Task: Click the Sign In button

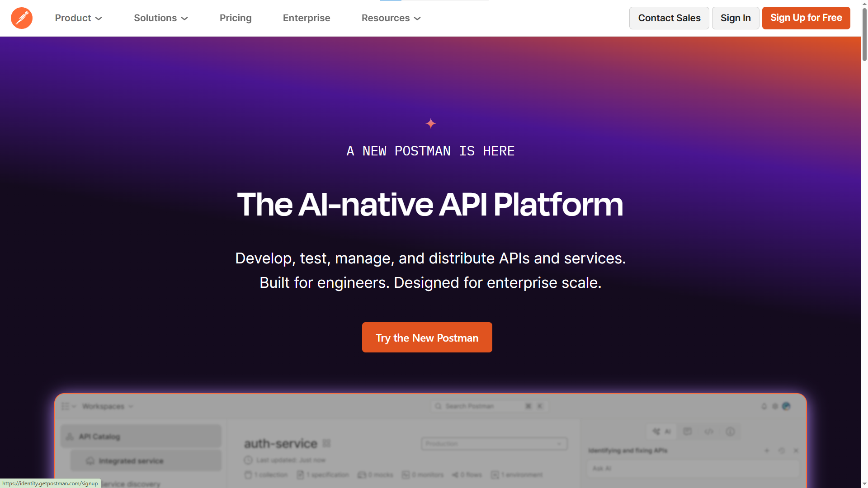Action: (x=736, y=18)
